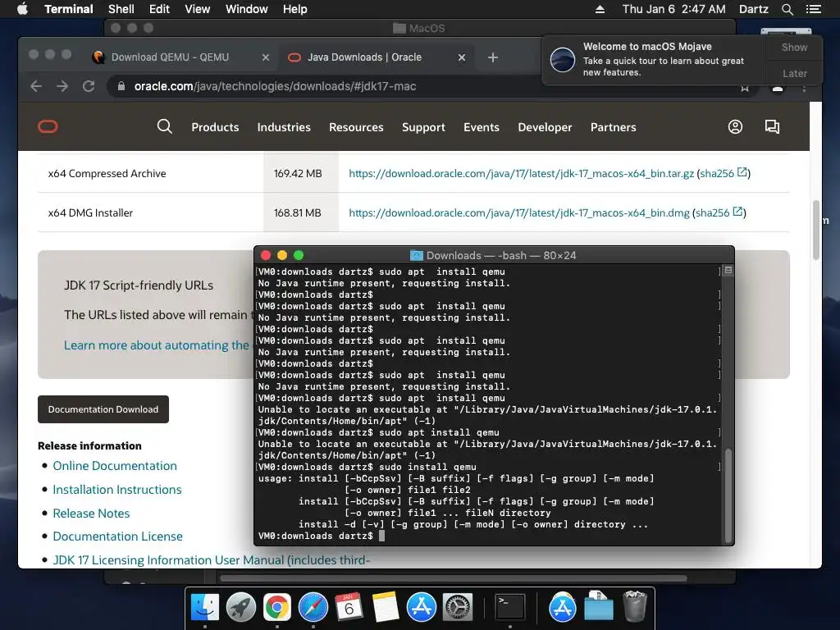Click the Oracle page vertical scrollbar
This screenshot has height=630, width=840.
coord(816,230)
